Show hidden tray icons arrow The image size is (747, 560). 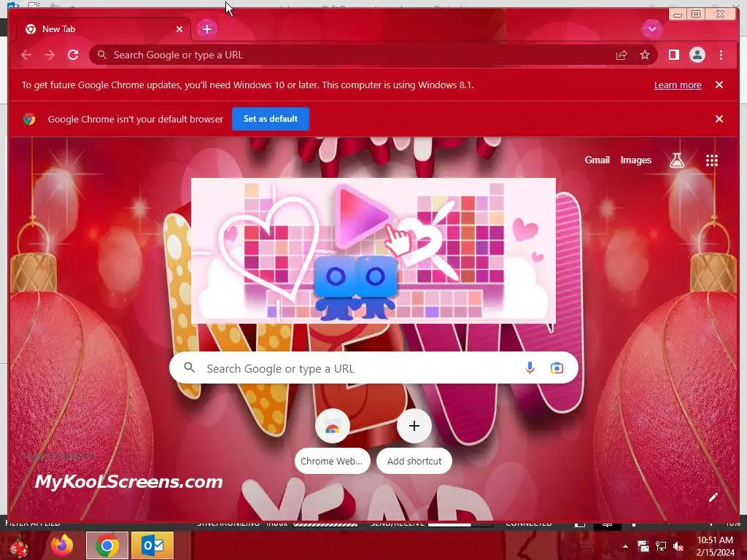[625, 546]
